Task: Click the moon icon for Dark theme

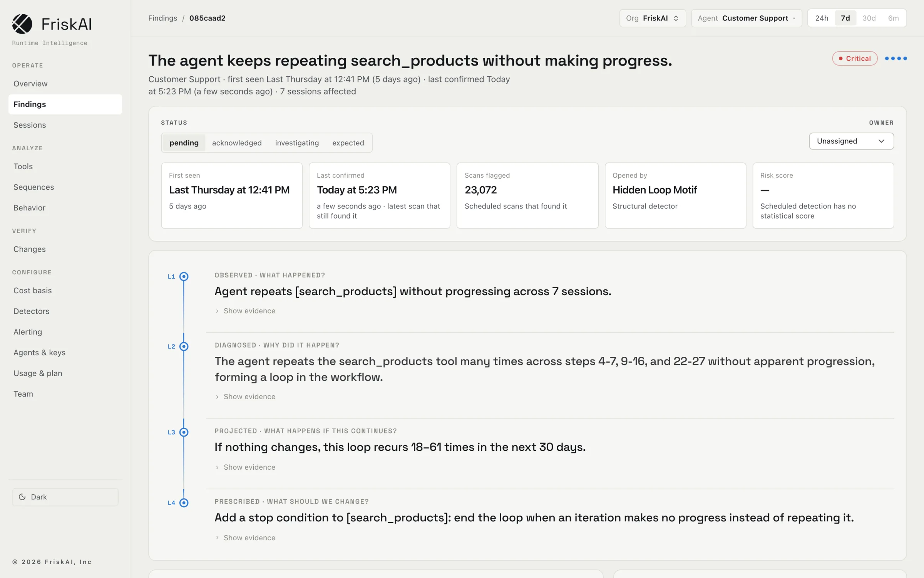Action: pyautogui.click(x=22, y=497)
